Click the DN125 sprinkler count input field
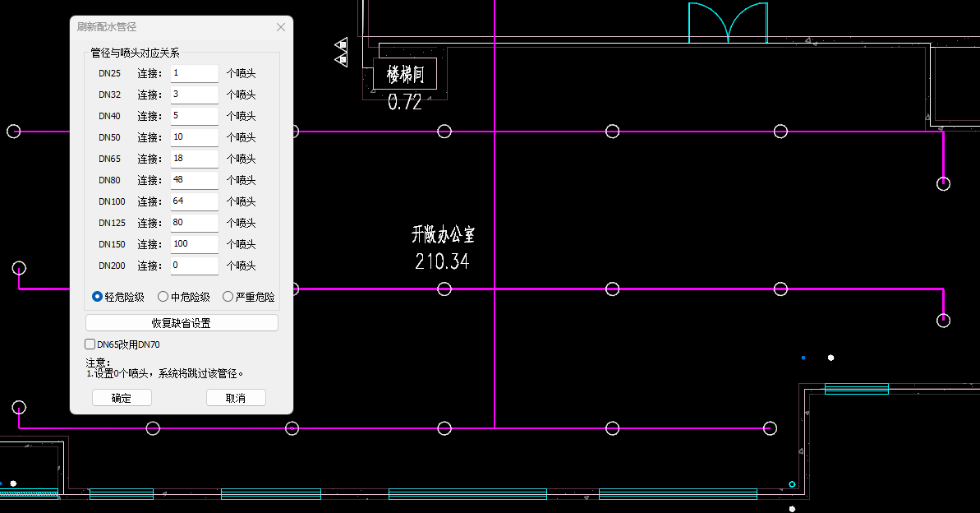This screenshot has height=513, width=980. click(195, 223)
